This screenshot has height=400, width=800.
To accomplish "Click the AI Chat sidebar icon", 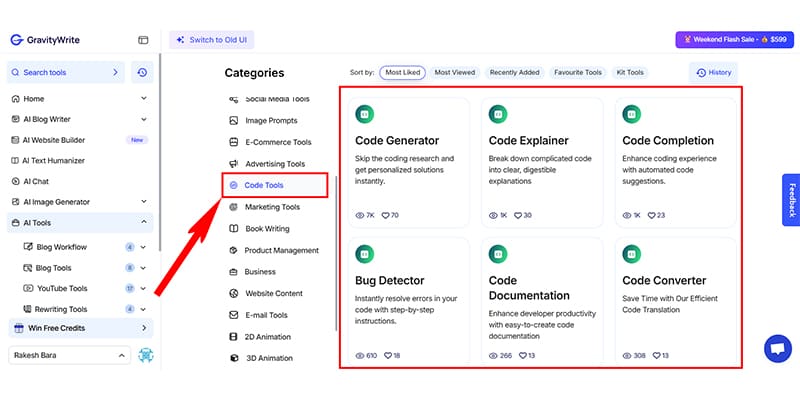I will (x=15, y=182).
